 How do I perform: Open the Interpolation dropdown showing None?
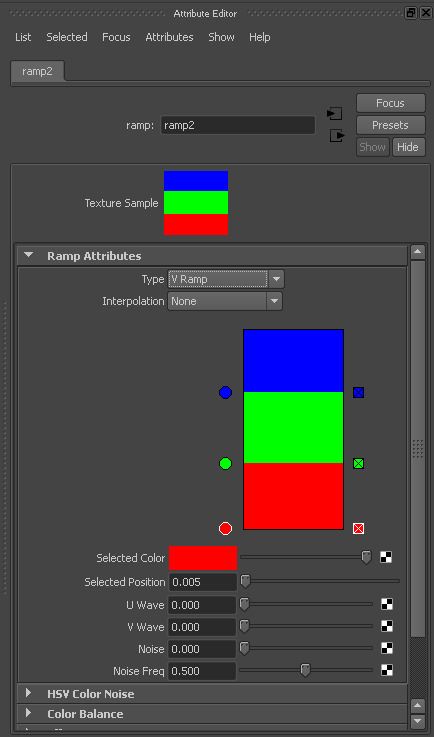click(x=225, y=301)
